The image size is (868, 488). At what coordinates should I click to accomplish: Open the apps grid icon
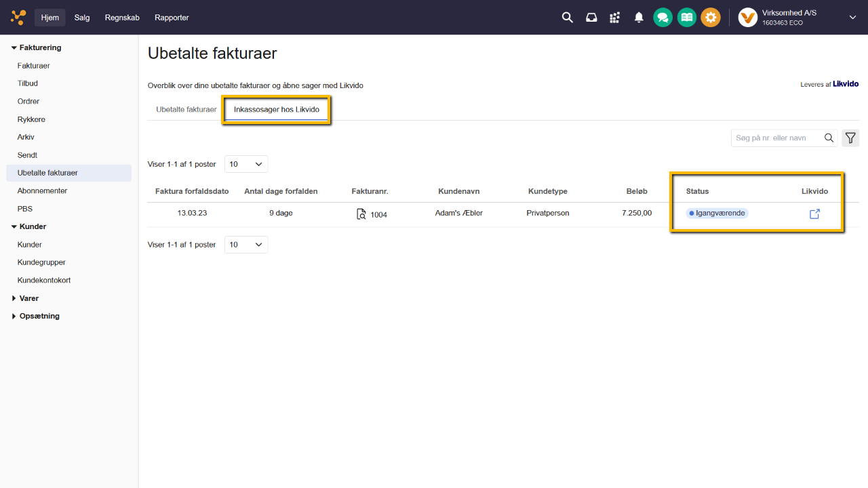coord(615,18)
